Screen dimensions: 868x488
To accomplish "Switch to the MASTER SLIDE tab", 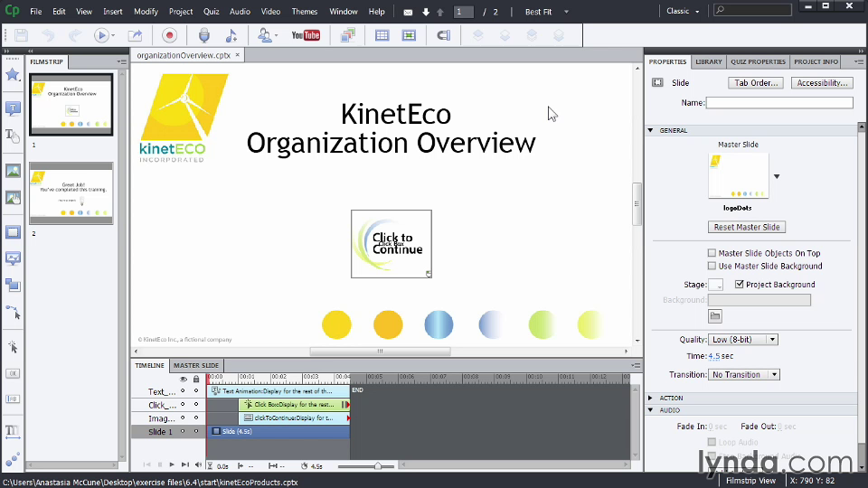I will 196,365.
